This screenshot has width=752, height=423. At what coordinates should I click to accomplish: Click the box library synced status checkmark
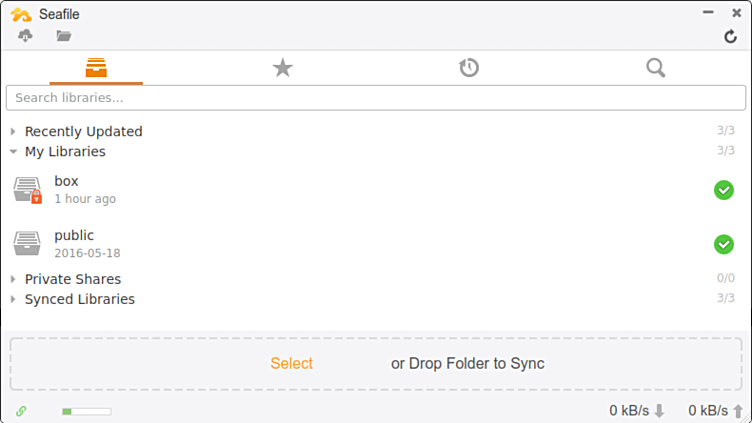724,190
